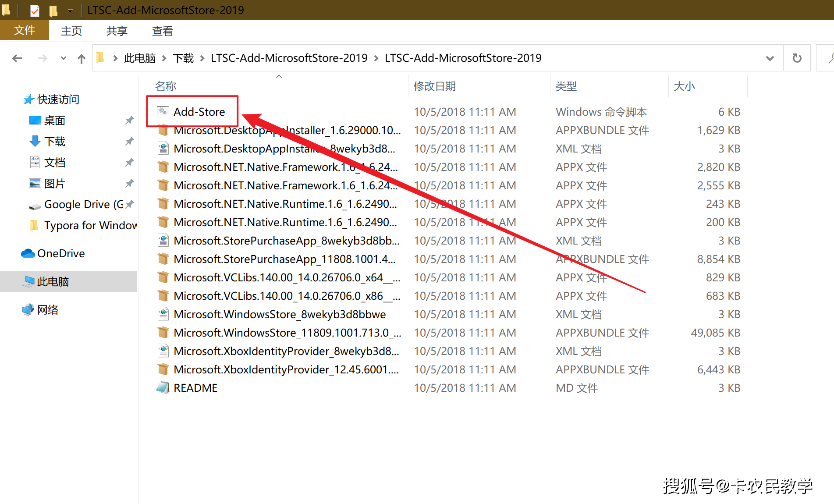Switch to the 主页 ribbon tab
This screenshot has width=834, height=504.
(x=71, y=31)
